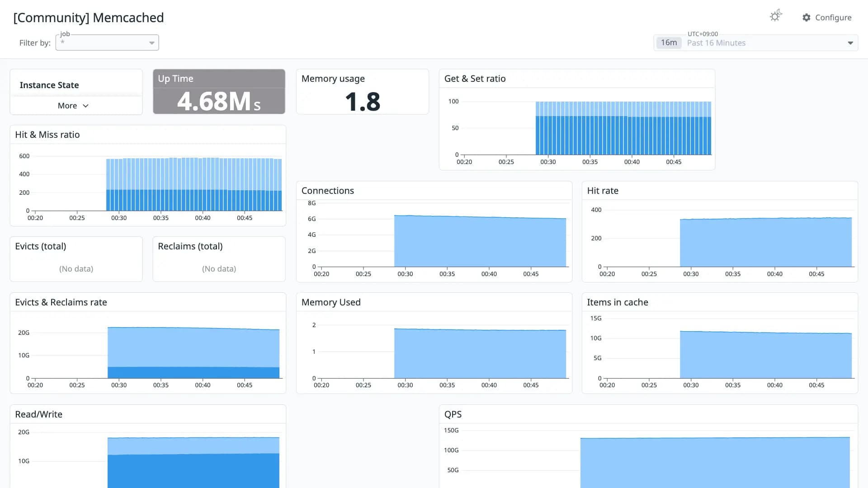Click the Memory usage 1.8 value
868x488 pixels.
coord(363,102)
